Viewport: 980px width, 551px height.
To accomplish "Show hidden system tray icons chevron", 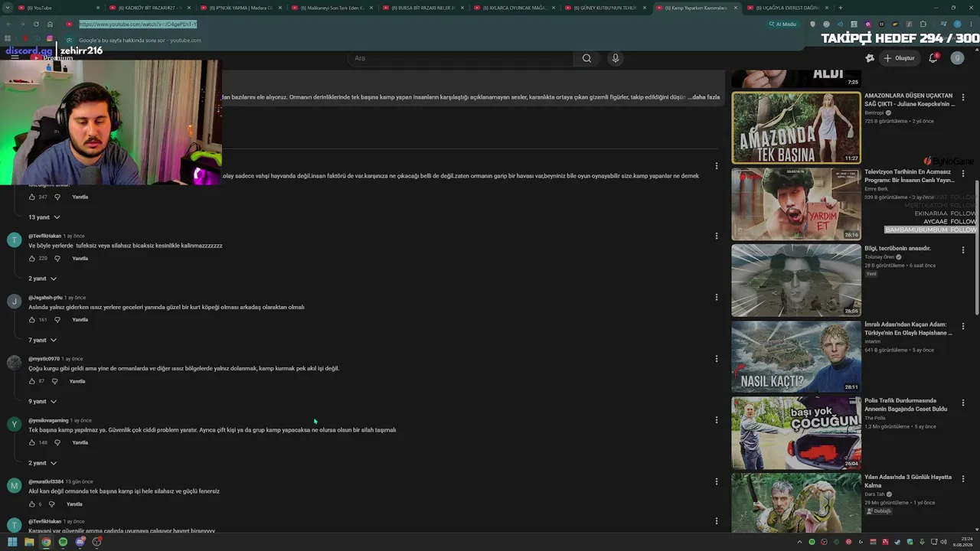I will 799,542.
